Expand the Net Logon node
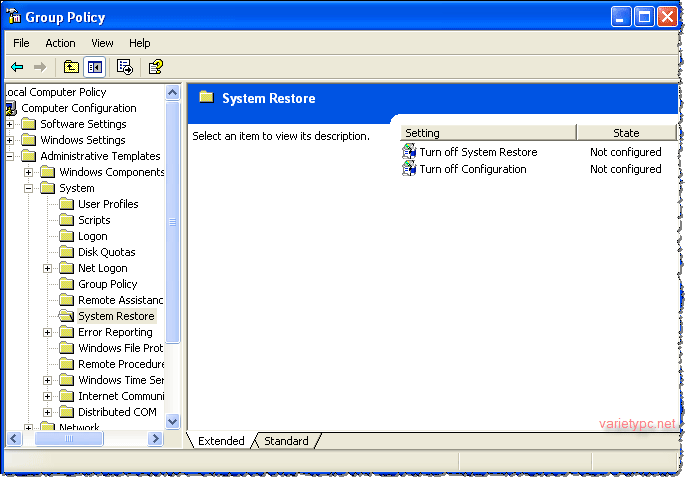Screen dimensions: 685x477 tap(48, 269)
